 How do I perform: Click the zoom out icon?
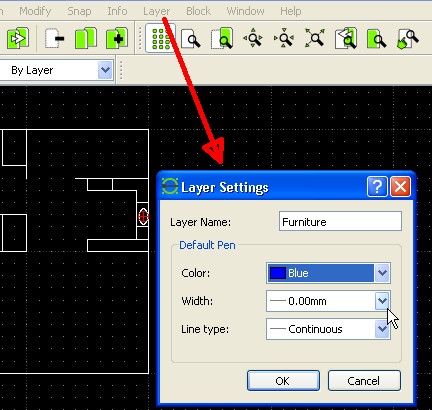click(283, 38)
